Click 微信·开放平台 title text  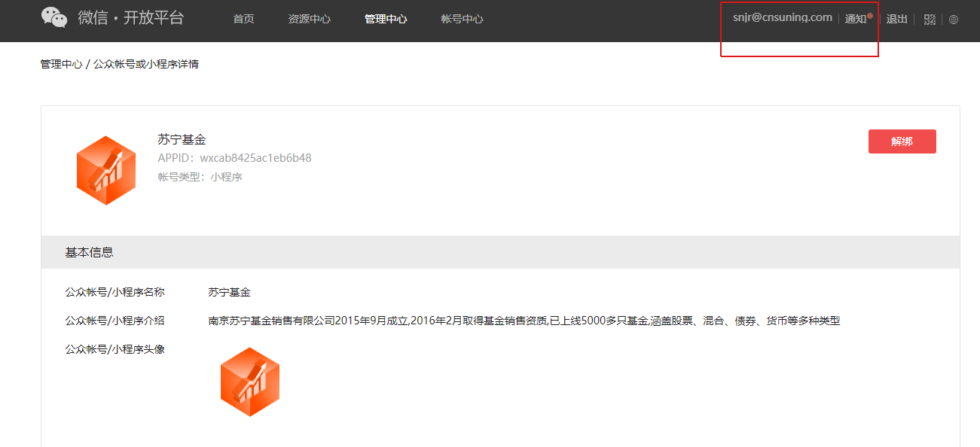point(130,18)
